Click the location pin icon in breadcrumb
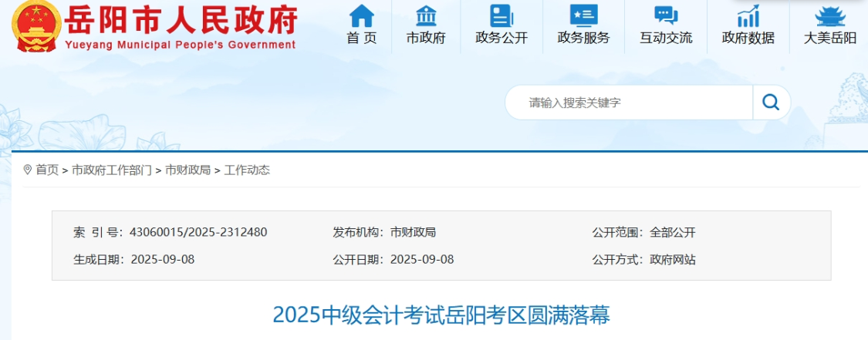Screen dimensions: 868x340 tap(28, 170)
